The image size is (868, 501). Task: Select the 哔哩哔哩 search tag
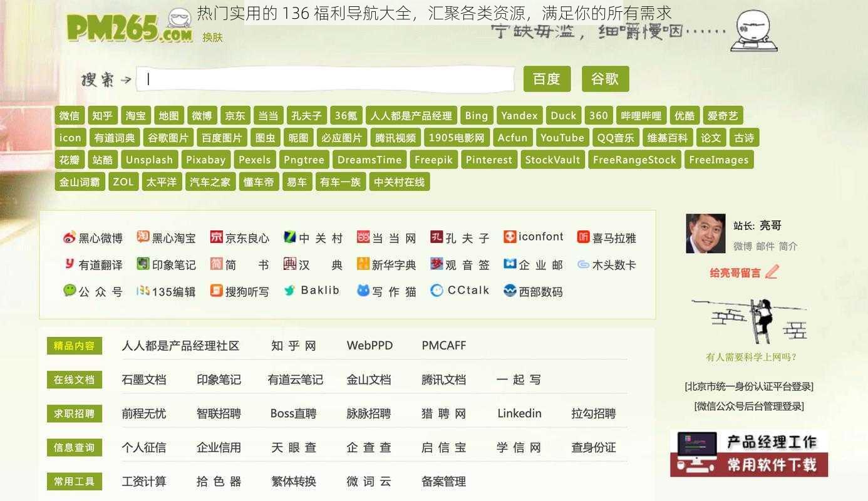coord(641,115)
